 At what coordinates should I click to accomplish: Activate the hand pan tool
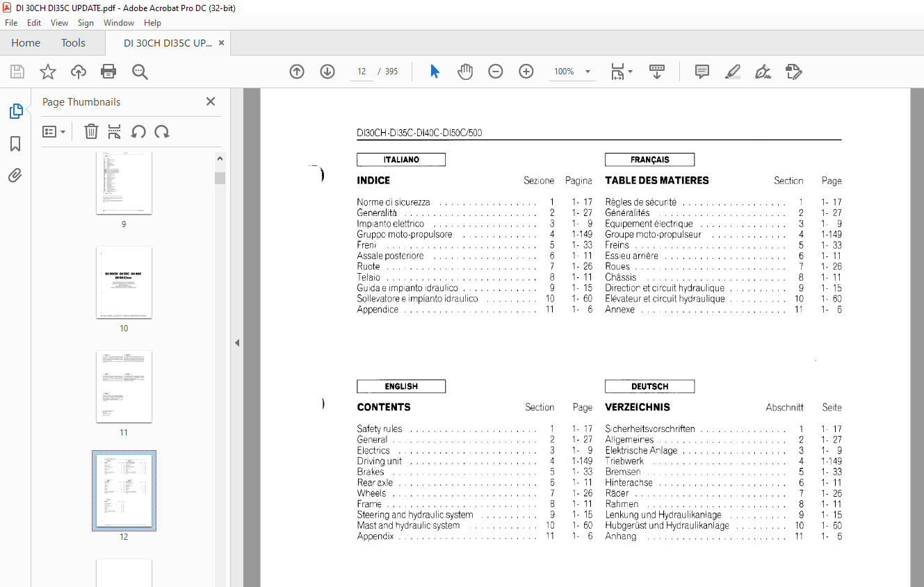465,72
